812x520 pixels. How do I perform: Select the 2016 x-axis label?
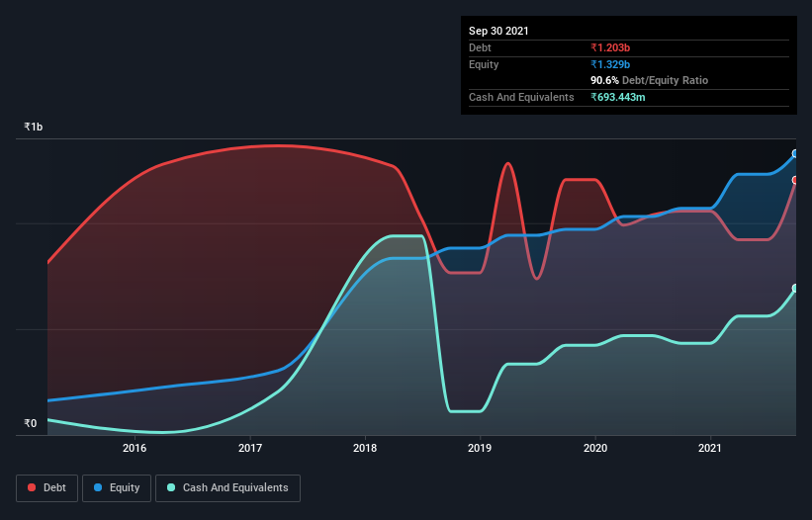135,448
